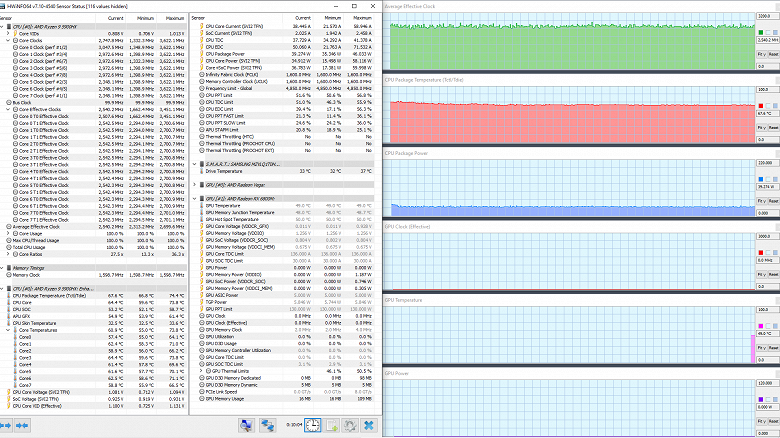Screen dimensions: 780x438
Task: Collapse the S.M.A.R.T. Samsung drive section
Action: (195, 163)
